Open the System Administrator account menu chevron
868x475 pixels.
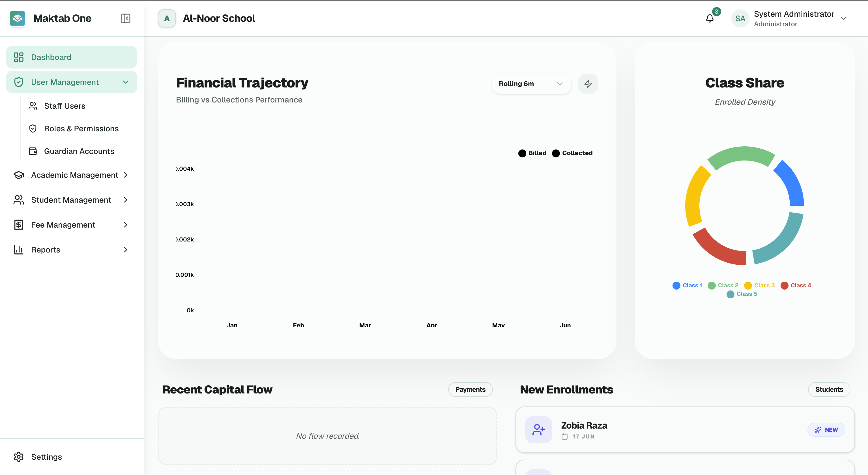tap(844, 18)
